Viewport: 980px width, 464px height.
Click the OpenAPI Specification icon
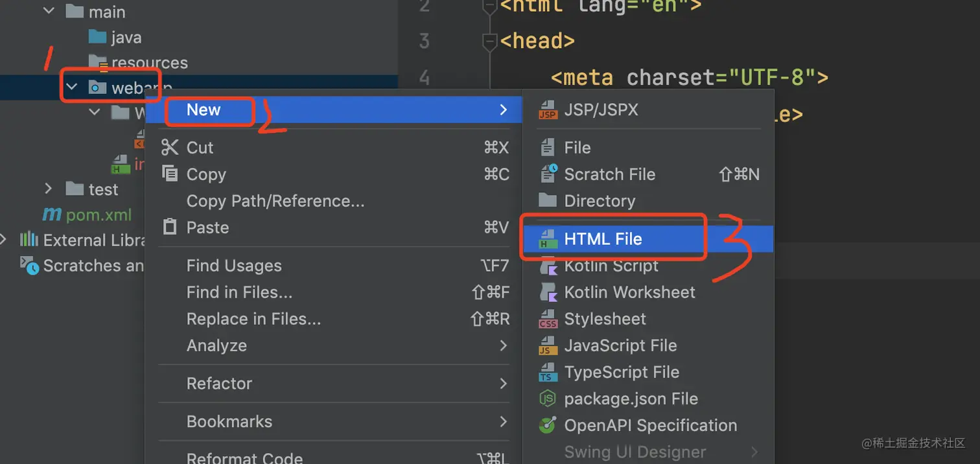pyautogui.click(x=548, y=425)
